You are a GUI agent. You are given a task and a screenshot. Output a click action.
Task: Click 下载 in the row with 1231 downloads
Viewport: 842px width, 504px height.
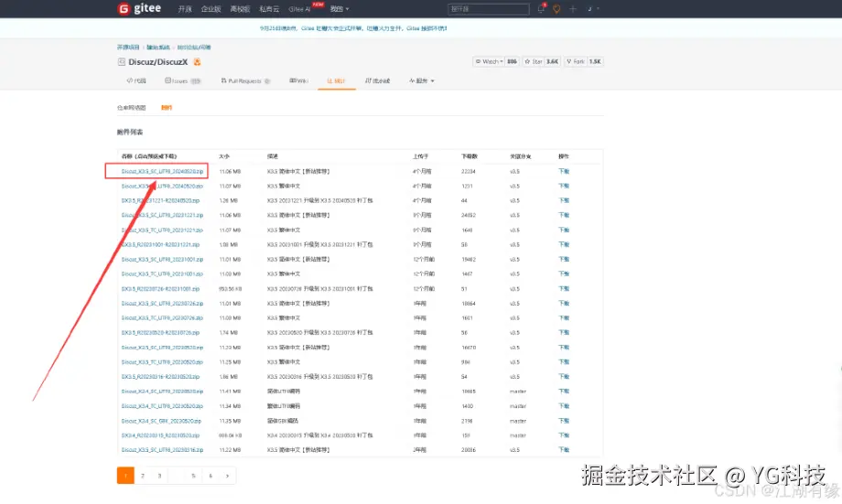pyautogui.click(x=564, y=187)
